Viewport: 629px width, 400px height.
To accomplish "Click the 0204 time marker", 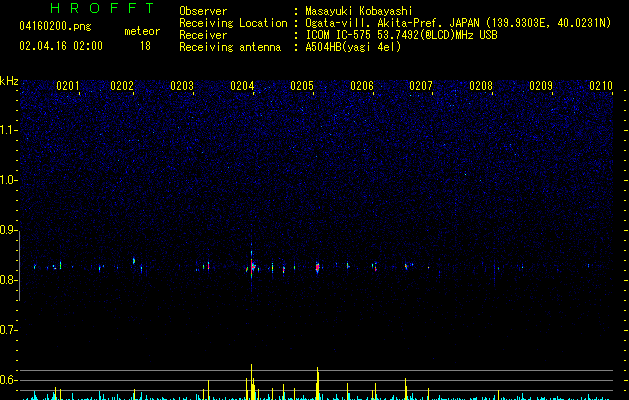I will pos(242,86).
